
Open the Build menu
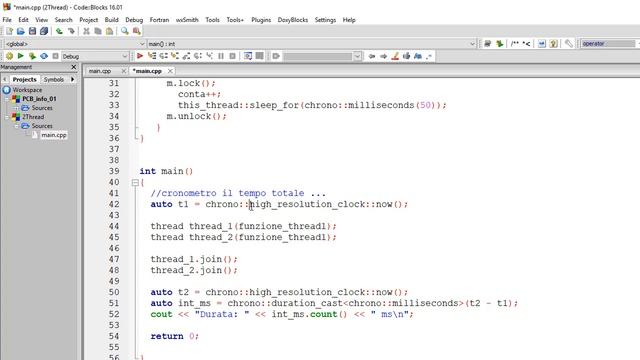point(111,20)
